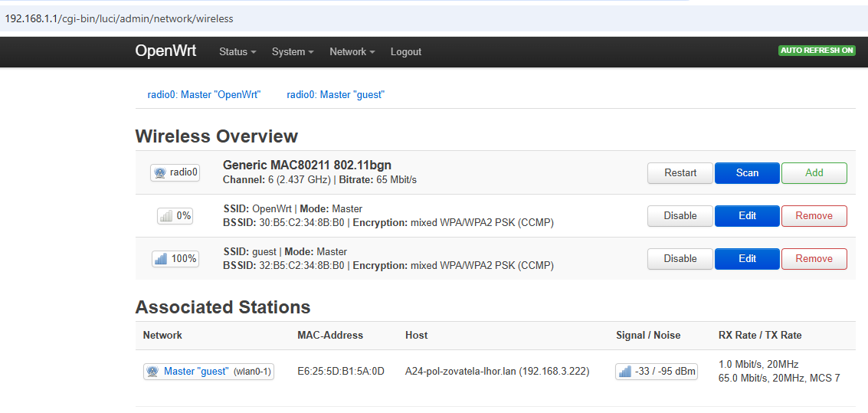Disable the OpenWrt SSID network

(680, 216)
